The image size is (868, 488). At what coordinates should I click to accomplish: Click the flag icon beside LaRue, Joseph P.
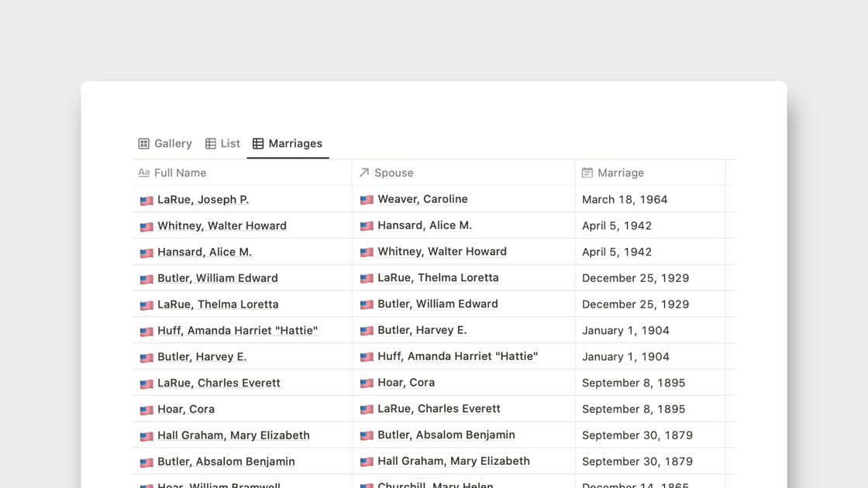[146, 201]
